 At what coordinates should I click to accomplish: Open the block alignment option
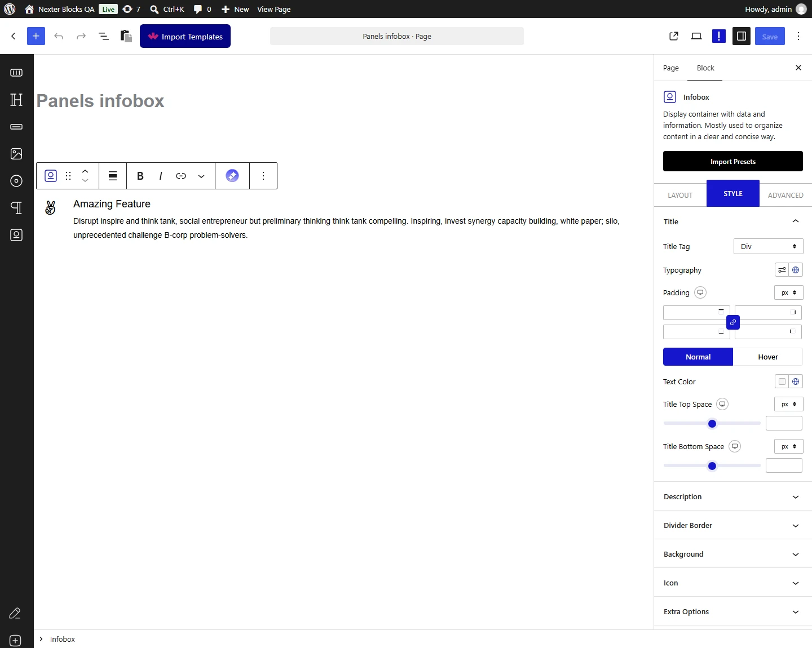tap(113, 176)
